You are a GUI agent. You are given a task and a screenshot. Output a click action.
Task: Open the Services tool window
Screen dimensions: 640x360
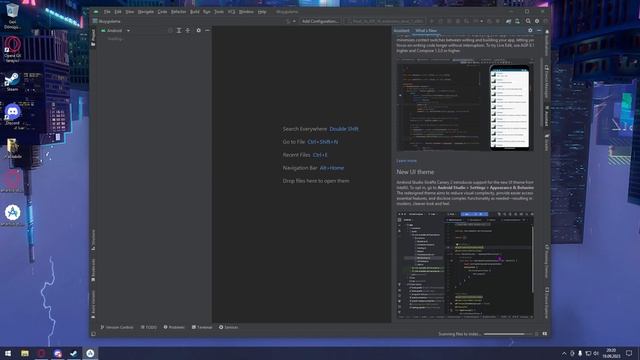pos(229,327)
